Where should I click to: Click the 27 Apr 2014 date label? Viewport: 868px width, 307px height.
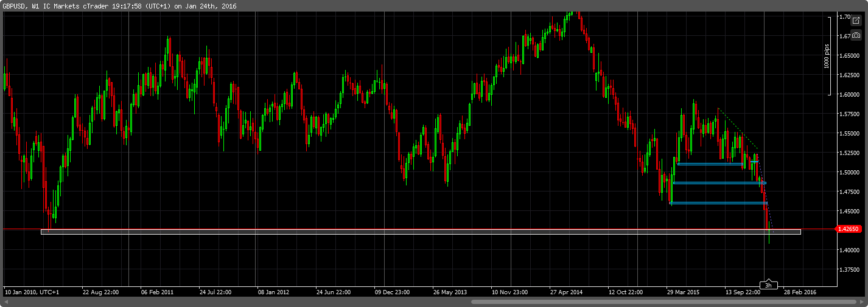pos(566,292)
